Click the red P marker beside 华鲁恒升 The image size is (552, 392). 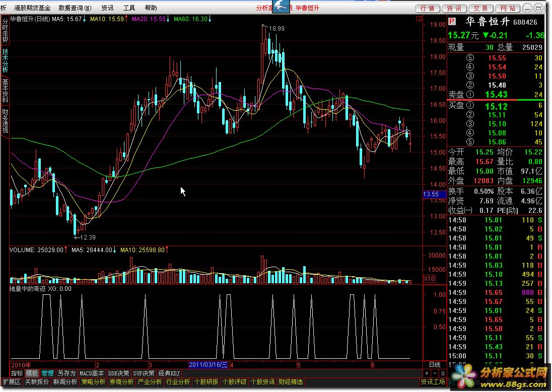coord(452,22)
